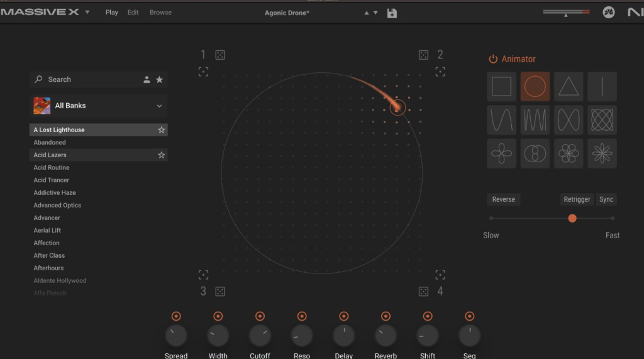The height and width of the screenshot is (359, 644).
Task: Toggle animation link above Reverb knob
Action: point(386,316)
